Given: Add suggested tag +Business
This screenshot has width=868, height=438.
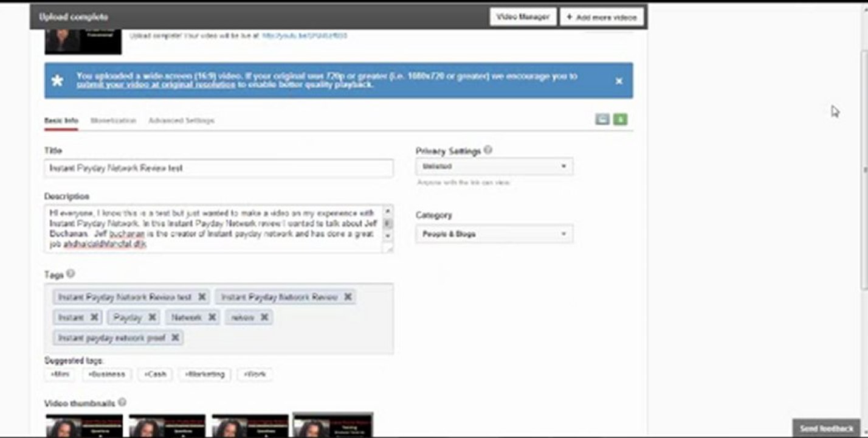Looking at the screenshot, I should coord(106,374).
